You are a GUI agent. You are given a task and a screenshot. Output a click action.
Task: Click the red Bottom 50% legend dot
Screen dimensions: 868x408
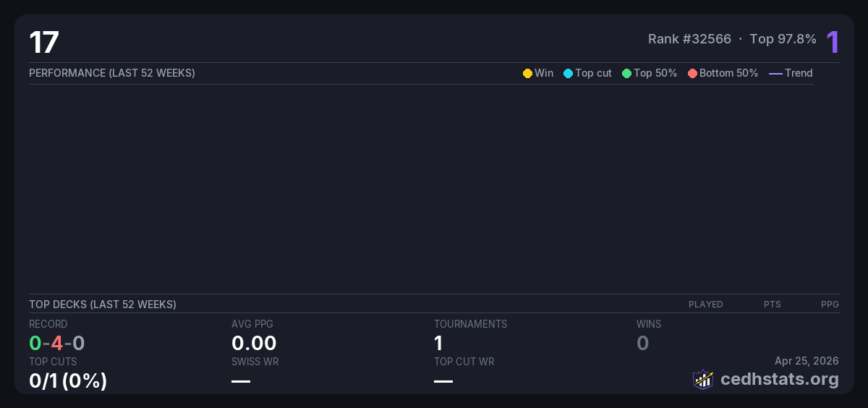click(x=692, y=74)
